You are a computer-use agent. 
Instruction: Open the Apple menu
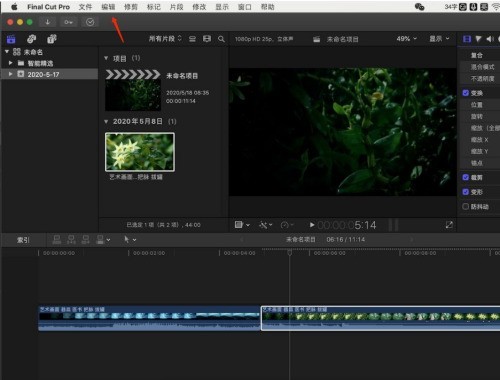14,7
